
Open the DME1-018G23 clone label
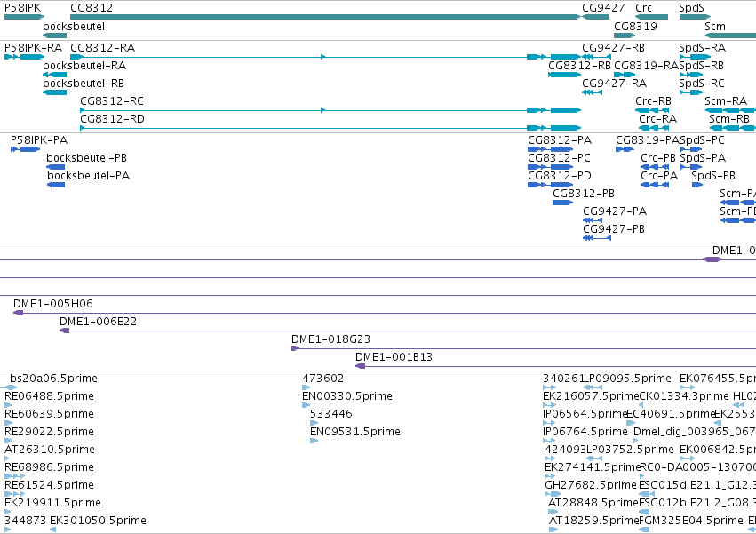click(x=330, y=339)
